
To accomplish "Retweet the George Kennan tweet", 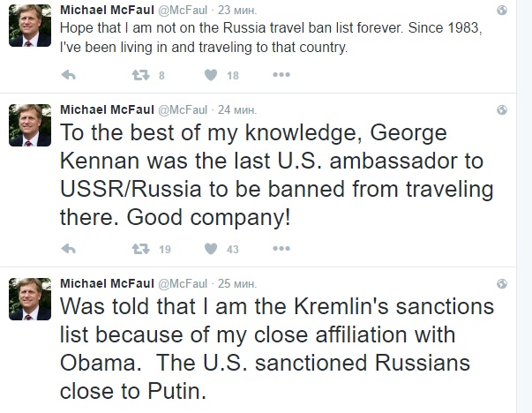I will coord(139,249).
